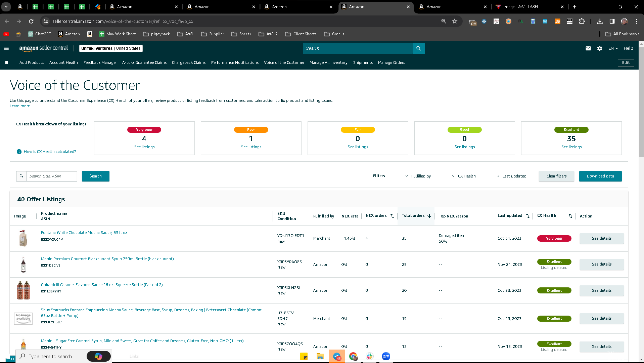The width and height of the screenshot is (644, 363).
Task: Open a new browser tab
Action: (x=574, y=7)
